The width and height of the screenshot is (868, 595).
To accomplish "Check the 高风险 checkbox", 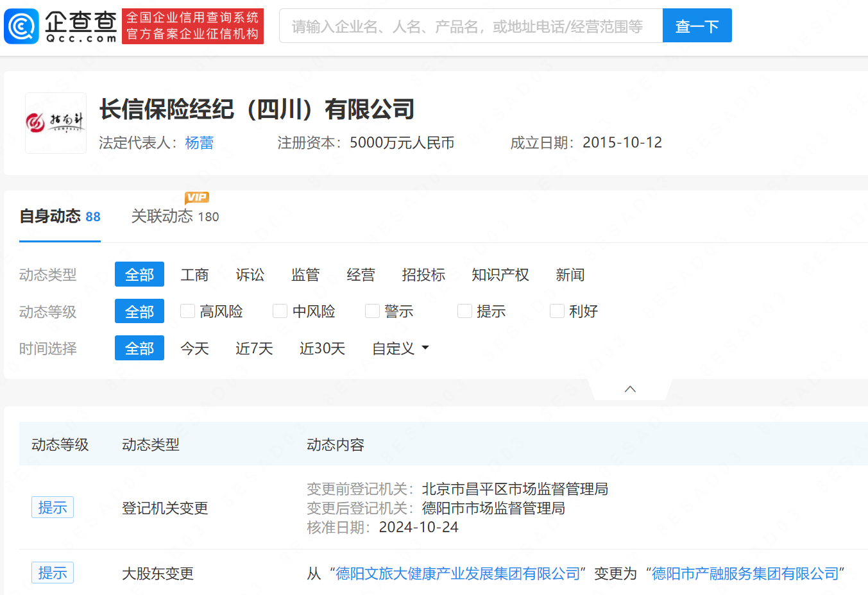I will (x=187, y=311).
